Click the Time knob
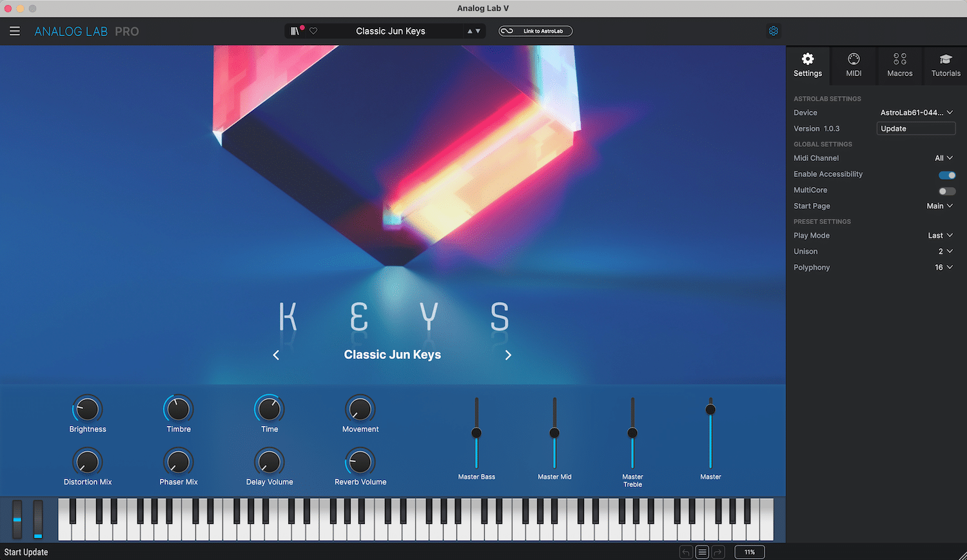 coord(269,409)
